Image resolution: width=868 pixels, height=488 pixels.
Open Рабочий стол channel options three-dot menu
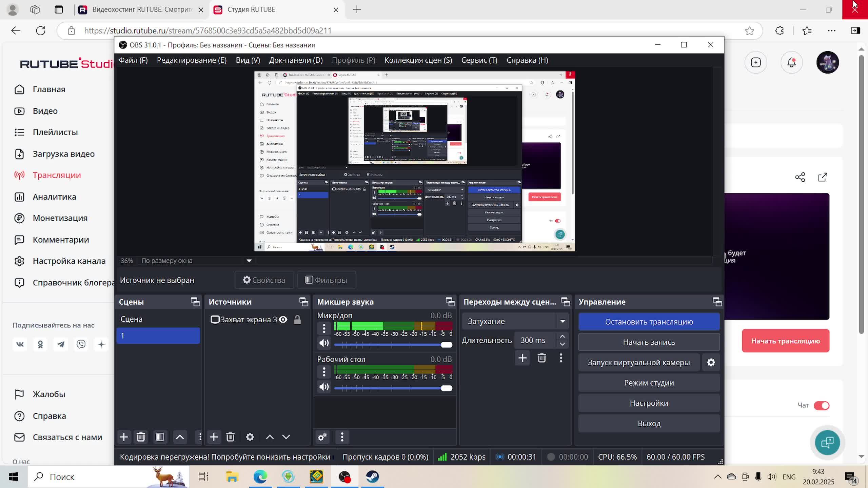(x=324, y=372)
